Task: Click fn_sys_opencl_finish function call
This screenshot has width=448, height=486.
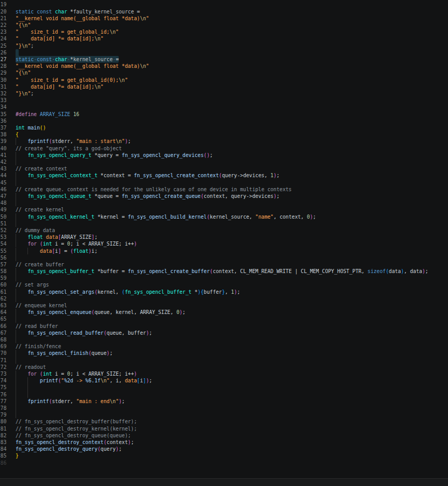Action: [58, 353]
